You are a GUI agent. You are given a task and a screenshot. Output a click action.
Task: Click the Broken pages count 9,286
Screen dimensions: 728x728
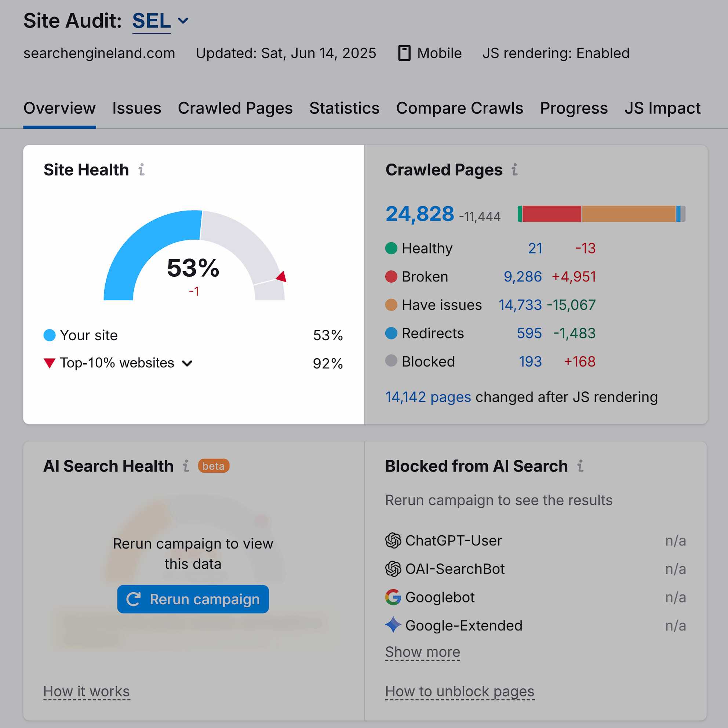click(x=523, y=277)
